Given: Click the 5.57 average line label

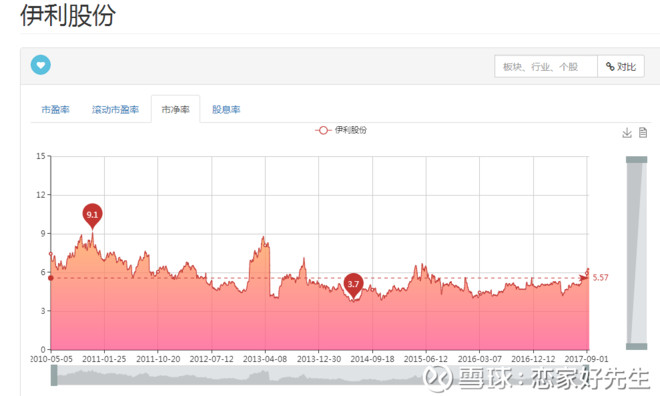Looking at the screenshot, I should (x=600, y=277).
